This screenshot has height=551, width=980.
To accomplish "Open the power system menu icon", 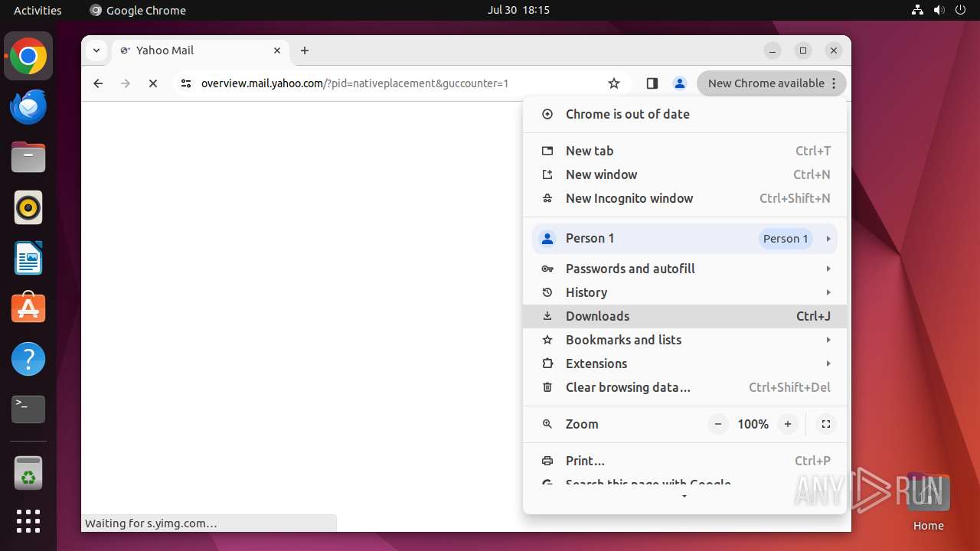I will (962, 10).
